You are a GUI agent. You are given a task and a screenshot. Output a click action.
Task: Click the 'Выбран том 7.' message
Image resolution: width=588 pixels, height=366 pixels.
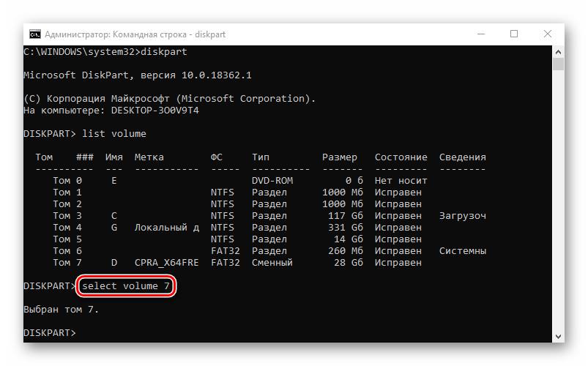click(61, 309)
